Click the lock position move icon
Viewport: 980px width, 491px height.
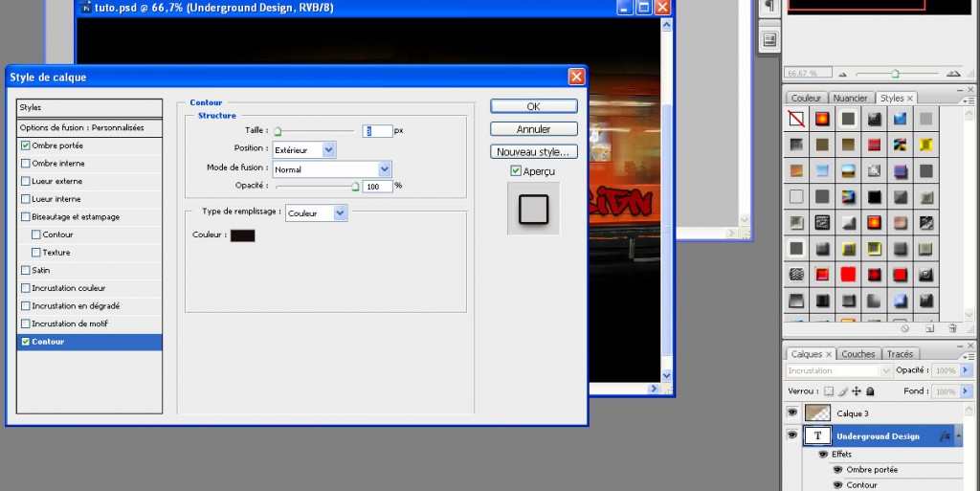pos(857,391)
